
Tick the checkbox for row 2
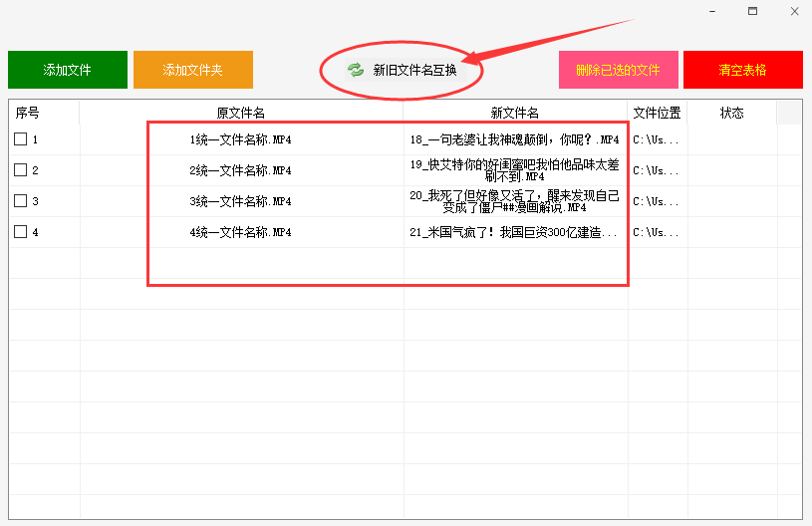click(20, 169)
